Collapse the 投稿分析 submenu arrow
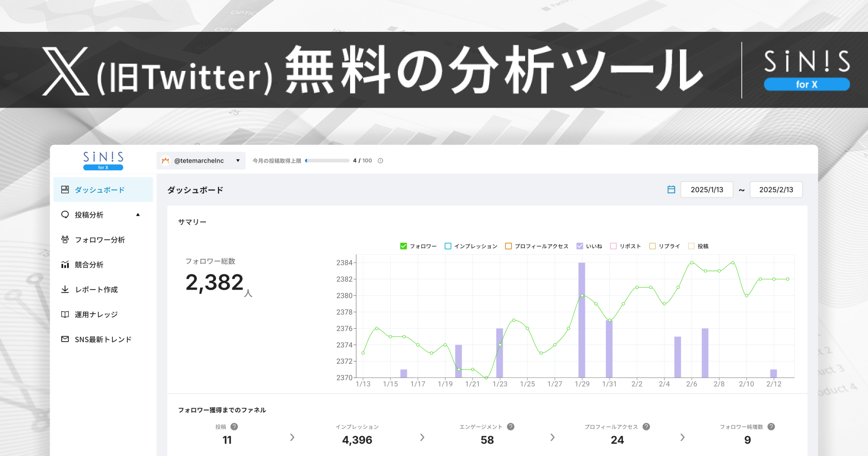 [138, 215]
